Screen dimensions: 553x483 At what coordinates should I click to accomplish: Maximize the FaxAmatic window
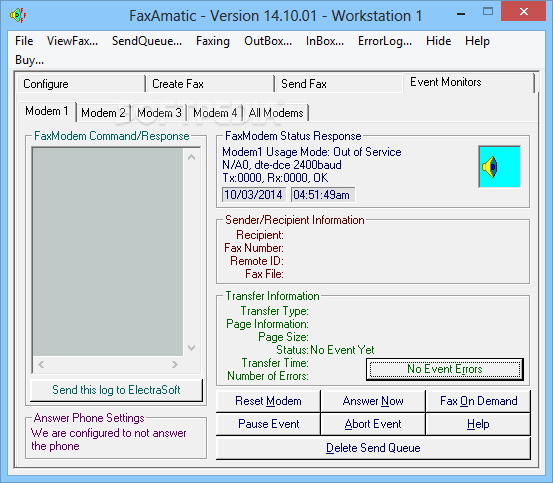click(x=488, y=12)
